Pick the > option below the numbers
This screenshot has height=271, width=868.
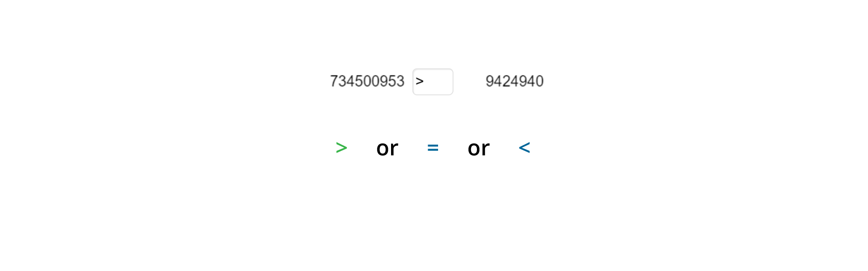click(x=341, y=148)
